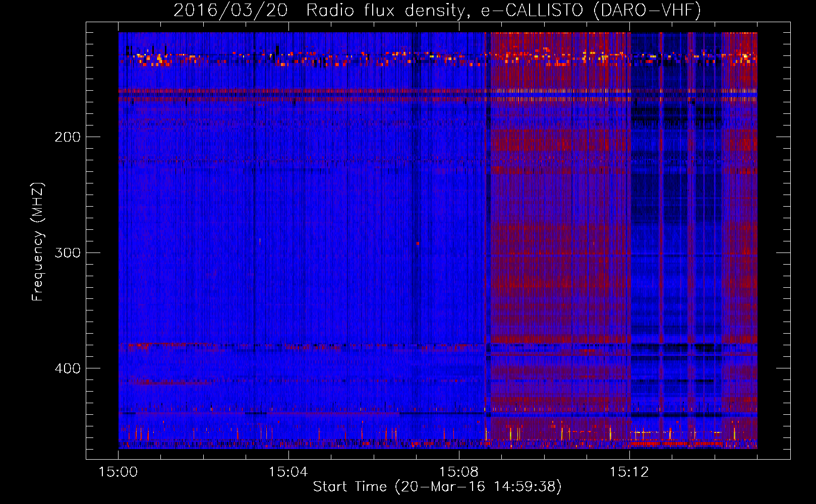
Task: Click the 200 frequency tick label
Action: (x=67, y=137)
